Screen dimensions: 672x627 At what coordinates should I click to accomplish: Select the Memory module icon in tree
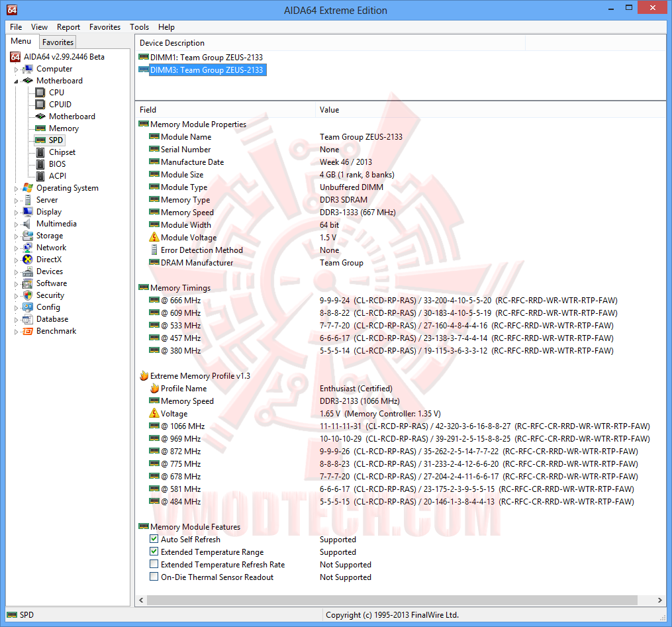(40, 128)
